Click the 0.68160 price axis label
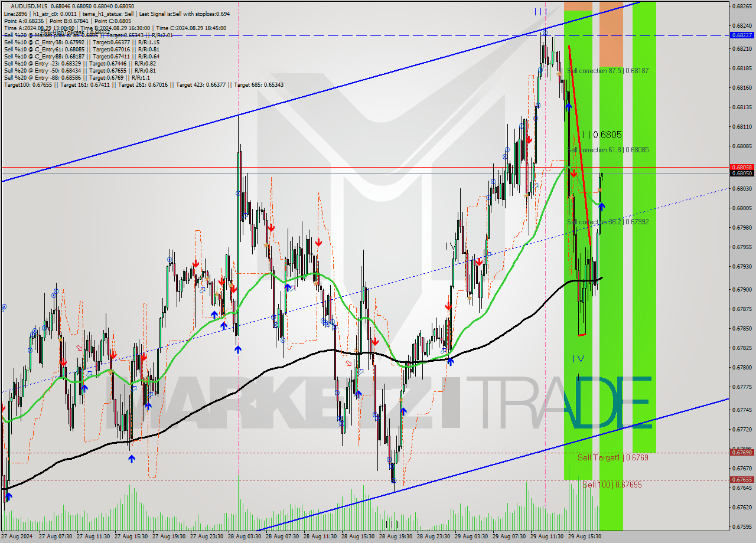 742,87
